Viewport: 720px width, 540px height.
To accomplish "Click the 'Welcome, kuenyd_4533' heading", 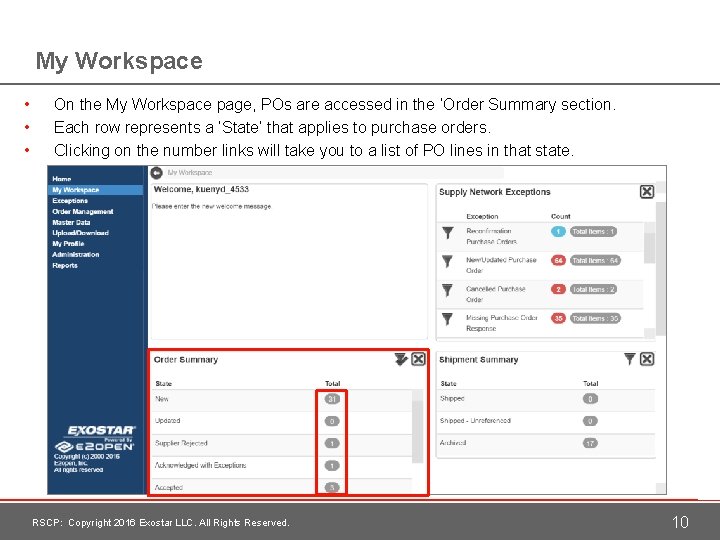I will click(201, 189).
